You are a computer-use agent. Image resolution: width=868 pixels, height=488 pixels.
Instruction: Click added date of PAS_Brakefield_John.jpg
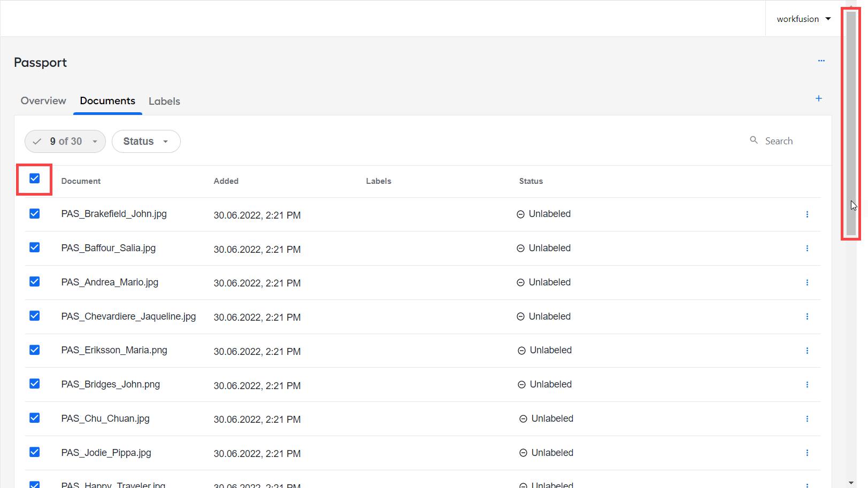[x=257, y=215]
